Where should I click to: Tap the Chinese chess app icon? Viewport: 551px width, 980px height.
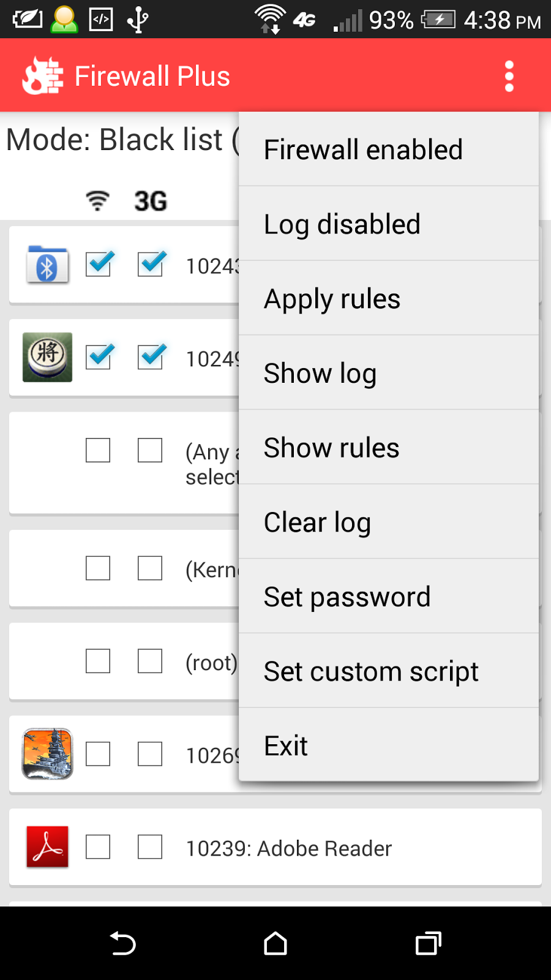(47, 357)
